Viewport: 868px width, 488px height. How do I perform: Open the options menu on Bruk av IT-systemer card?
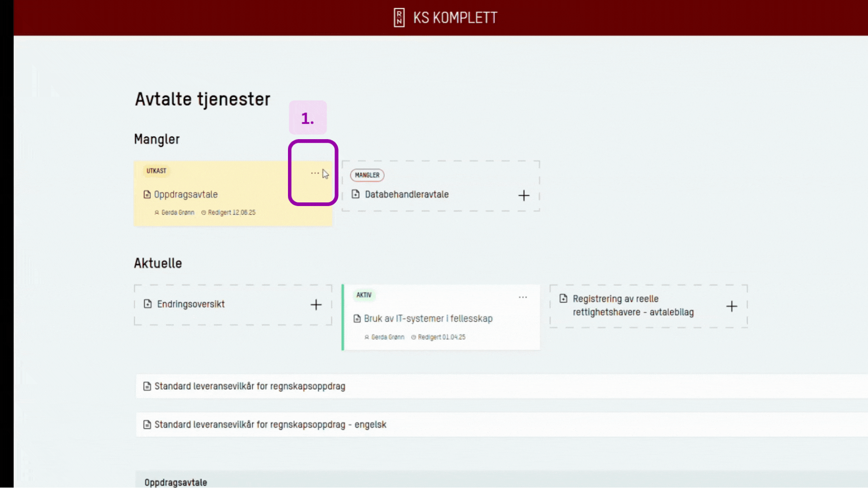[x=523, y=297]
